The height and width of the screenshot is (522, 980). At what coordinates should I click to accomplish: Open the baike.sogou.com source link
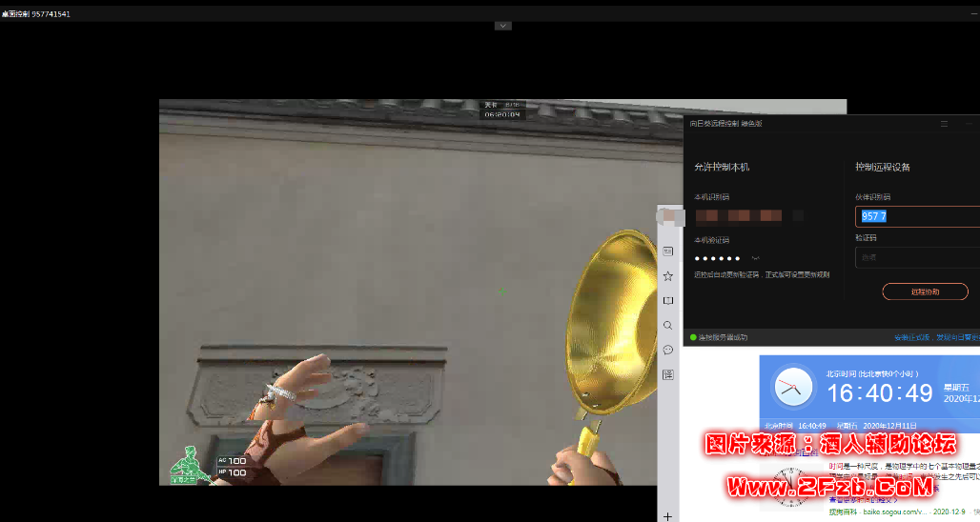[894, 512]
